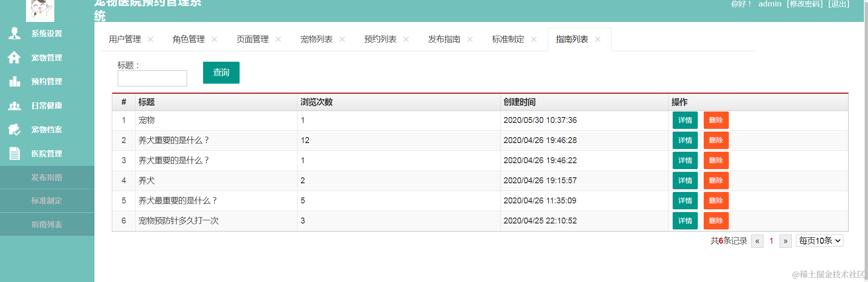The height and width of the screenshot is (282, 868).
Task: Open the 指南列表 submenu item
Action: click(x=47, y=224)
